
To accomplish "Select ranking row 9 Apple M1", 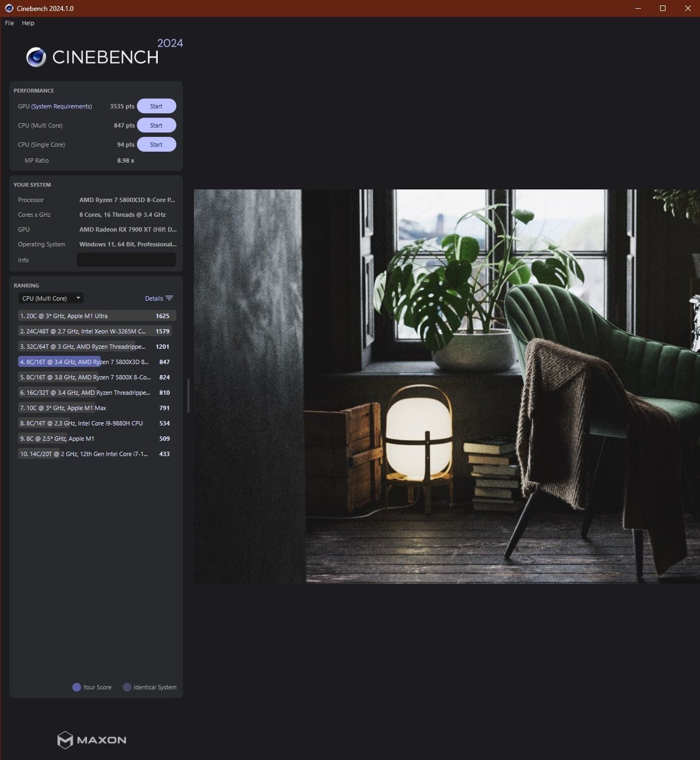I will [x=97, y=439].
